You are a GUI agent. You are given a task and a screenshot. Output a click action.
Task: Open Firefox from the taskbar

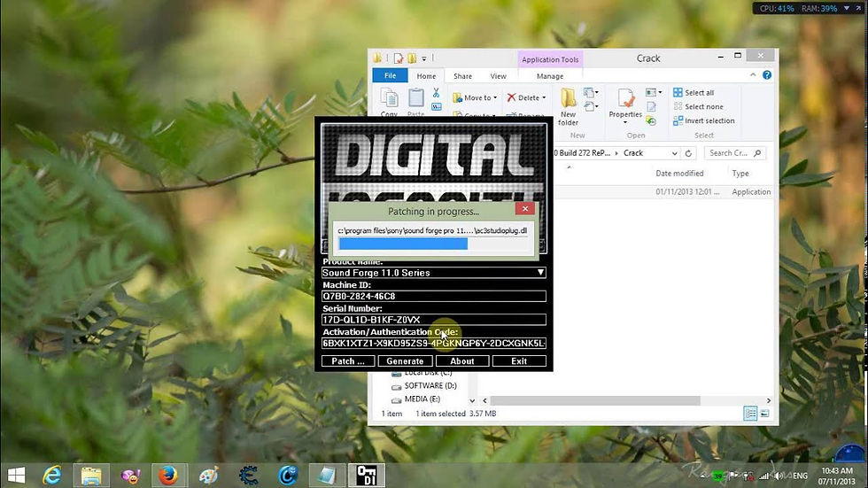click(167, 476)
